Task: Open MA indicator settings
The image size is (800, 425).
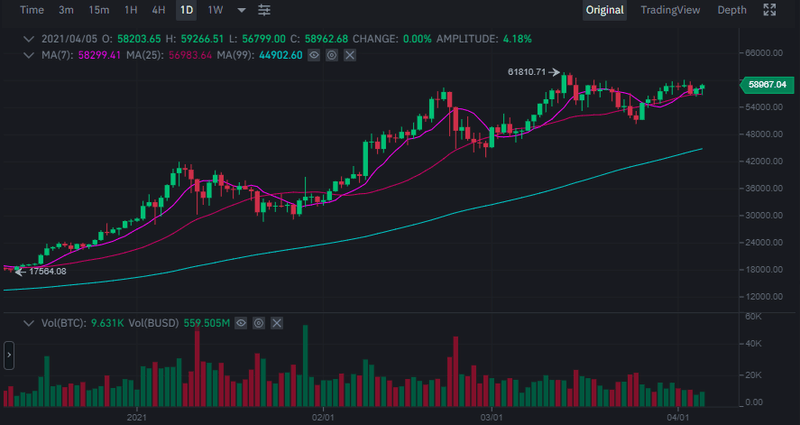Action: pyautogui.click(x=331, y=55)
